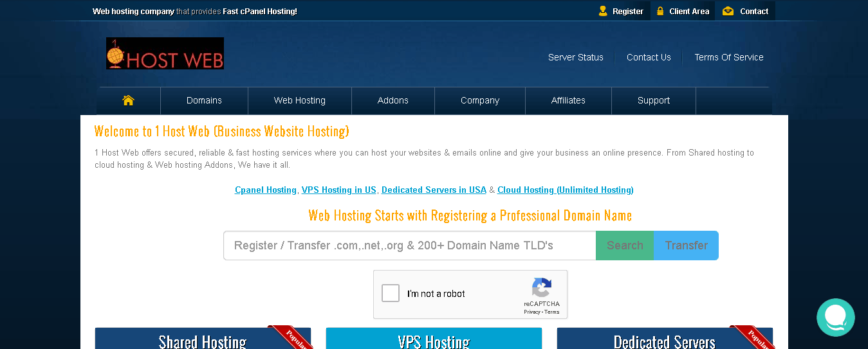This screenshot has height=349, width=868.
Task: Click the 'Web Hosting Starts with Registering' heading
Action: (x=470, y=215)
